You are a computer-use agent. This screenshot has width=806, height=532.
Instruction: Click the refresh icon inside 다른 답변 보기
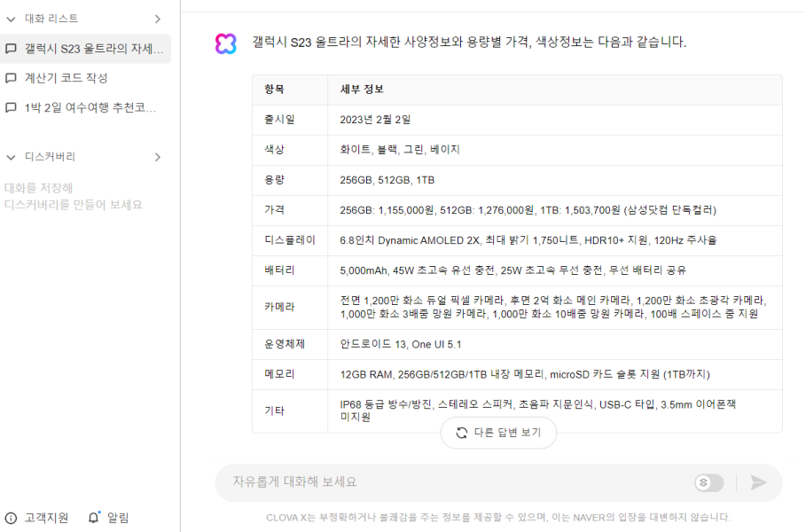click(x=461, y=434)
